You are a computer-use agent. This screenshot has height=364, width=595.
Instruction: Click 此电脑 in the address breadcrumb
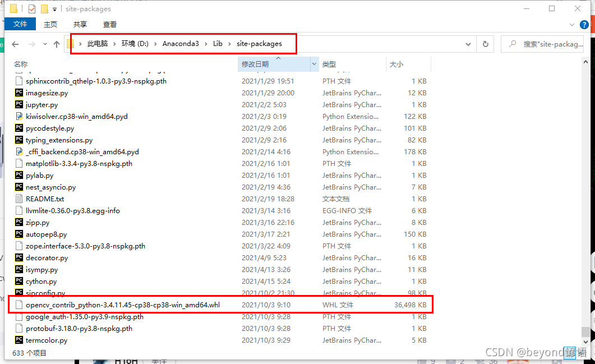(98, 44)
